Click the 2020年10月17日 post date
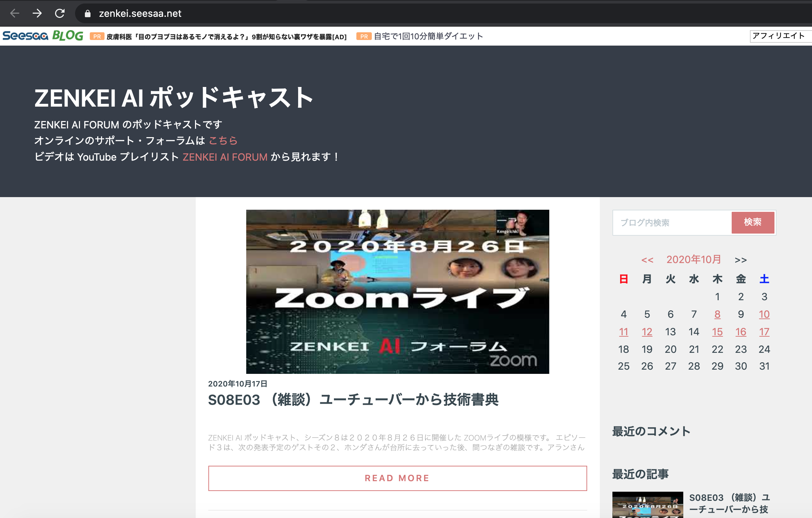812x518 pixels. coord(238,384)
